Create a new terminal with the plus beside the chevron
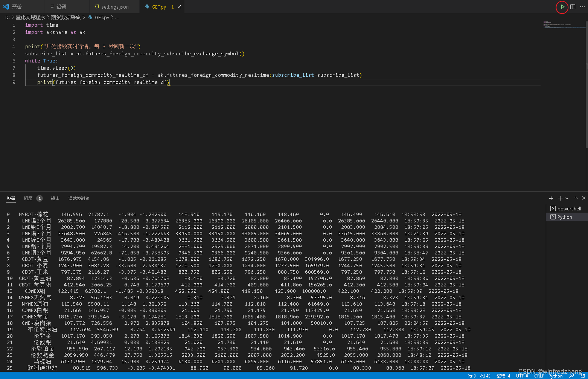The image size is (588, 379). click(561, 198)
